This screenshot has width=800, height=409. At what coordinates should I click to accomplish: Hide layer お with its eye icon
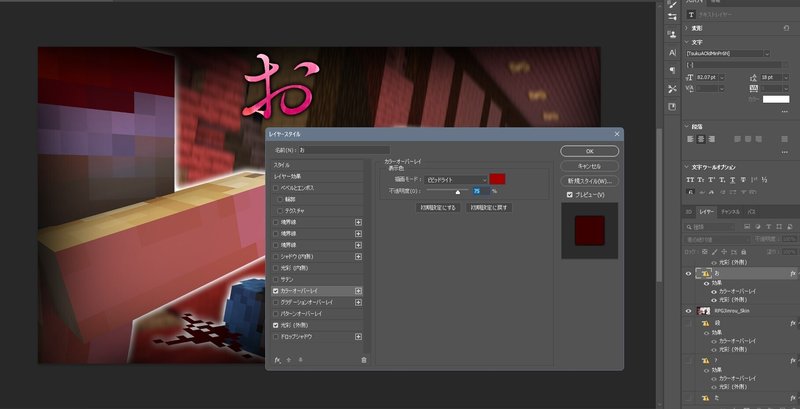[x=688, y=274]
